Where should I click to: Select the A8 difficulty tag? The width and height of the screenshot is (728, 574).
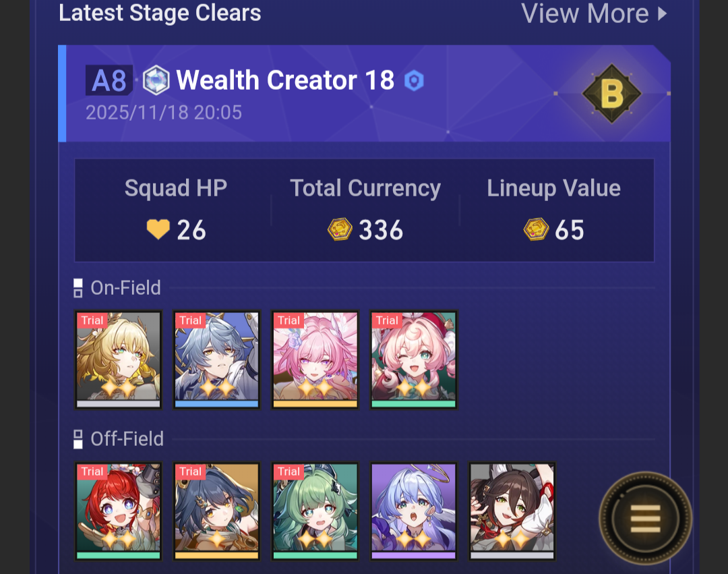(109, 80)
